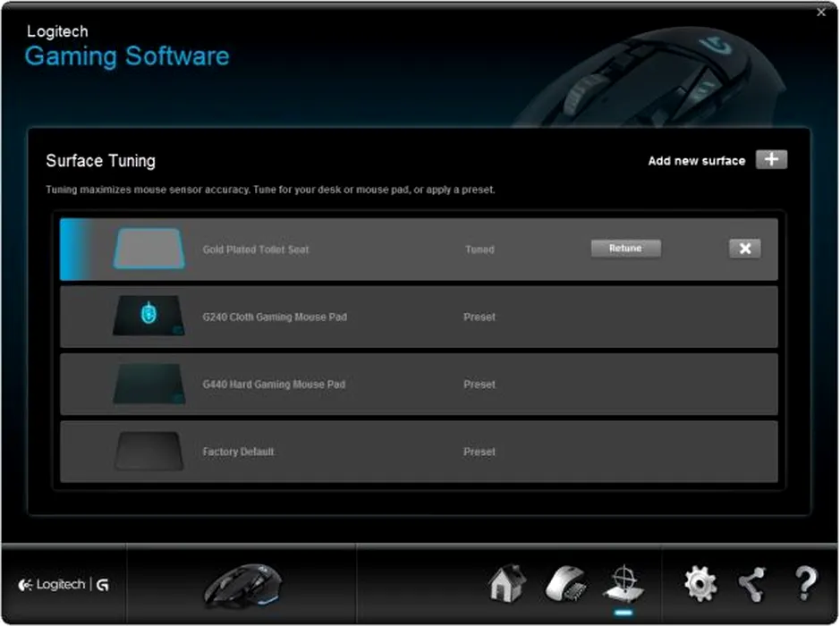This screenshot has width=840, height=626.
Task: Click the share icon in bottom bar
Action: [x=751, y=584]
